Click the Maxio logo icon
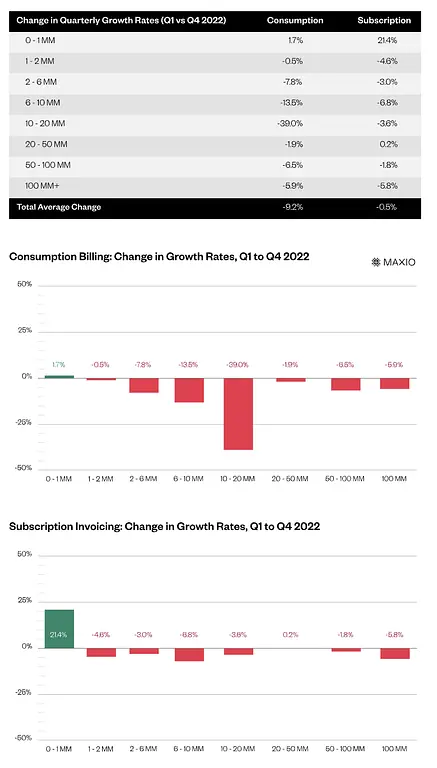This screenshot has height=768, width=437. pyautogui.click(x=376, y=262)
